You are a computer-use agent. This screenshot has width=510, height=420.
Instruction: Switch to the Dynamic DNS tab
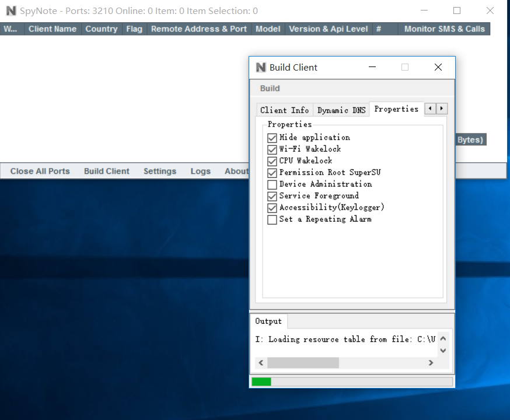341,110
